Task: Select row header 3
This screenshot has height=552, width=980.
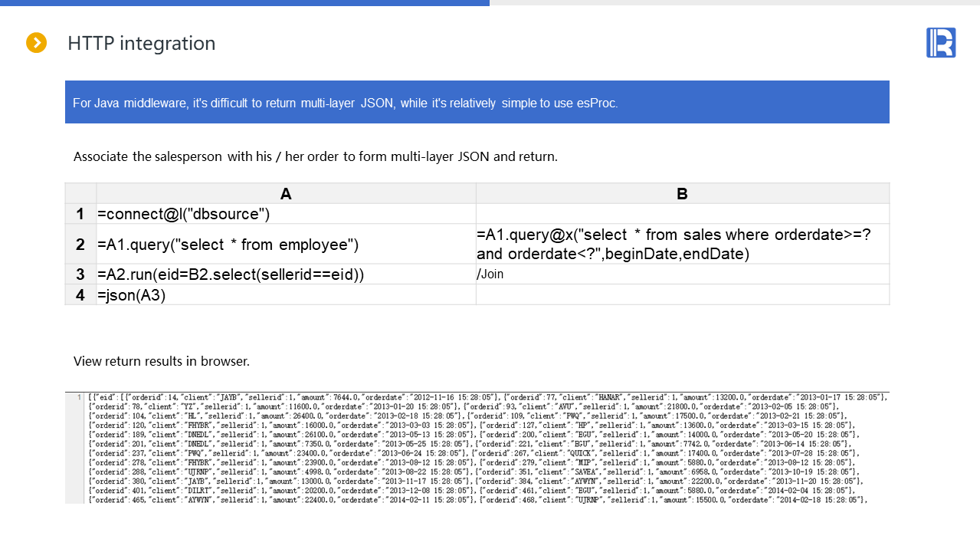Action: click(80, 274)
